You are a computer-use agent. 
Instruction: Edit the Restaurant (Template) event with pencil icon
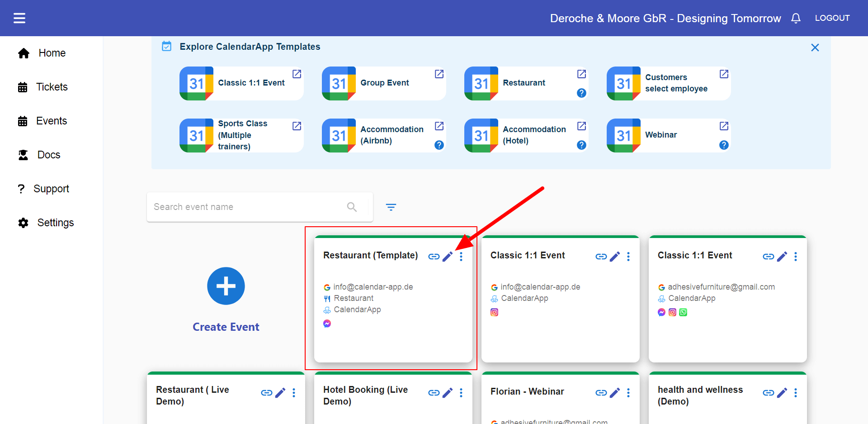click(448, 257)
